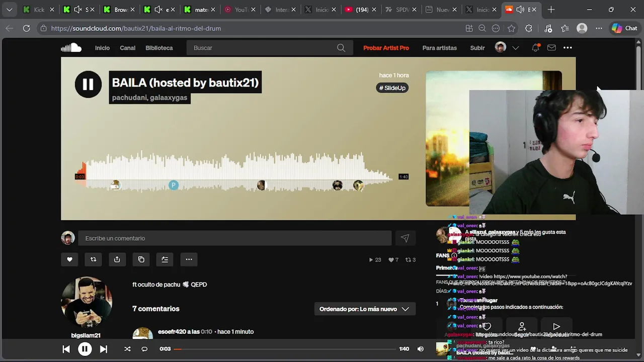Image resolution: width=644 pixels, height=362 pixels.
Task: Click the header user avatar
Action: pyautogui.click(x=500, y=48)
